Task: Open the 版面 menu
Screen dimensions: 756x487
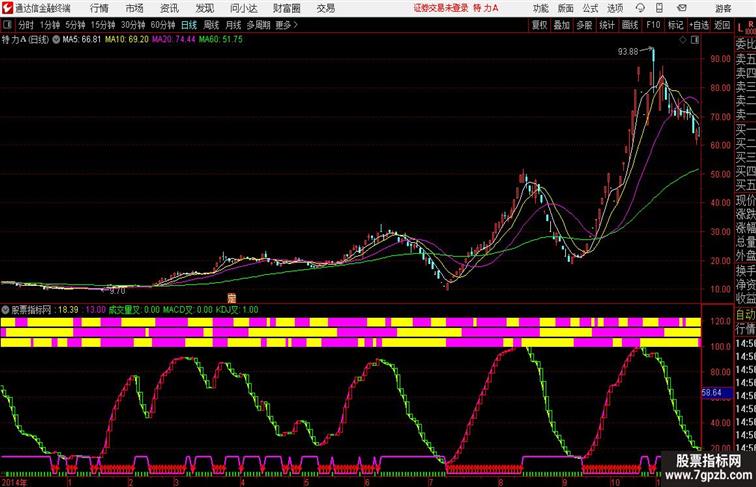Action: [x=565, y=8]
